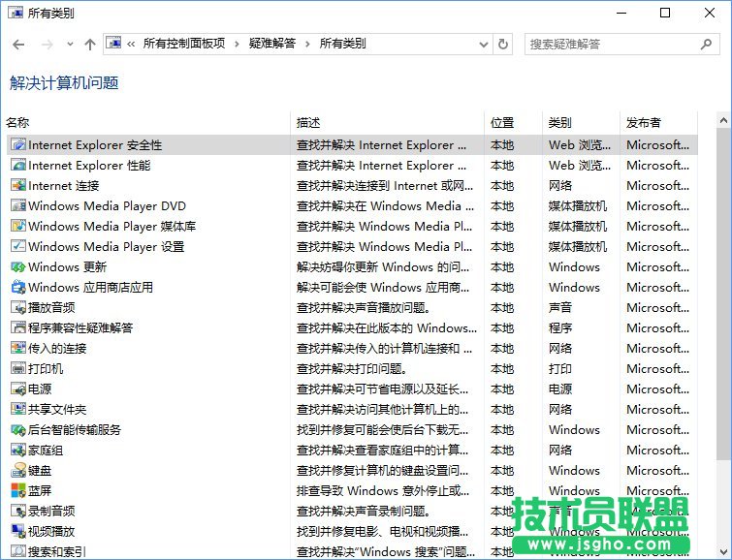The height and width of the screenshot is (560, 732).
Task: Go up one level with up arrow
Action: pos(89,45)
